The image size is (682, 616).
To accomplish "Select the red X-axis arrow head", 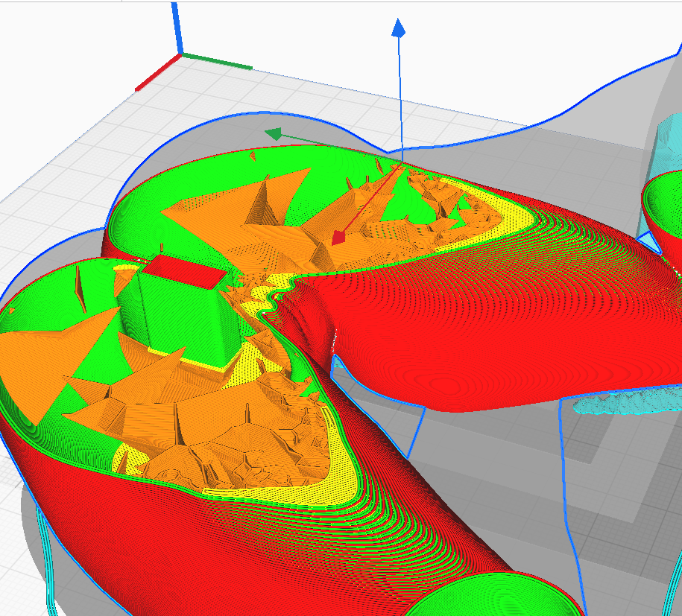I will coord(339,237).
